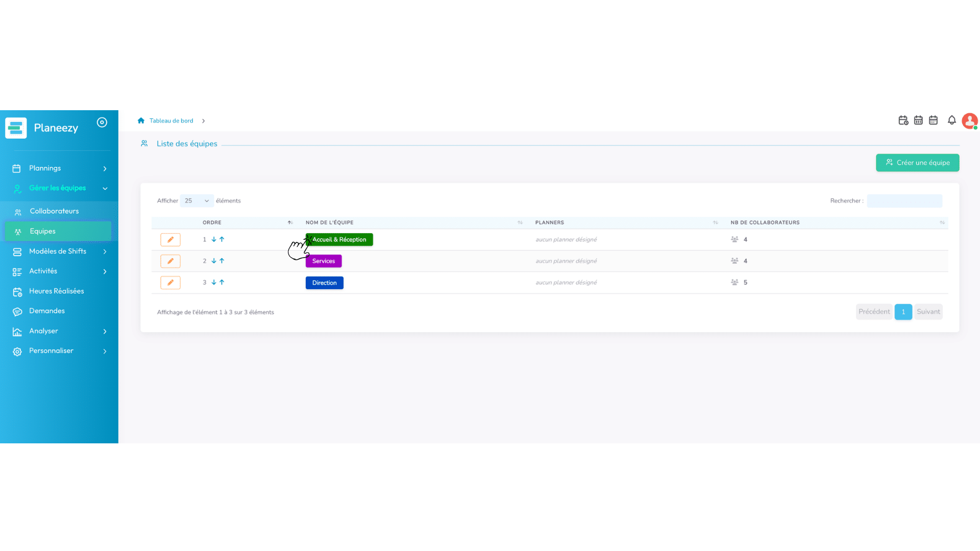
Task: Click the purple Services team tag
Action: click(x=324, y=261)
